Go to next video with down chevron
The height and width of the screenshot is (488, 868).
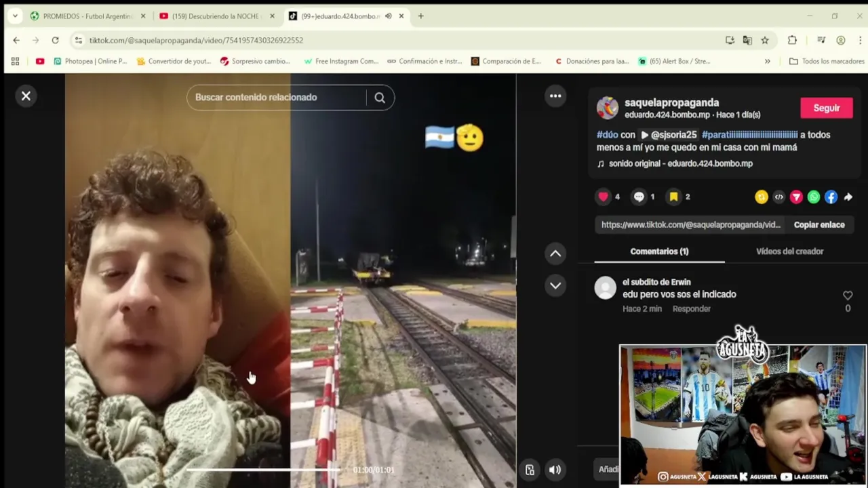[555, 285]
